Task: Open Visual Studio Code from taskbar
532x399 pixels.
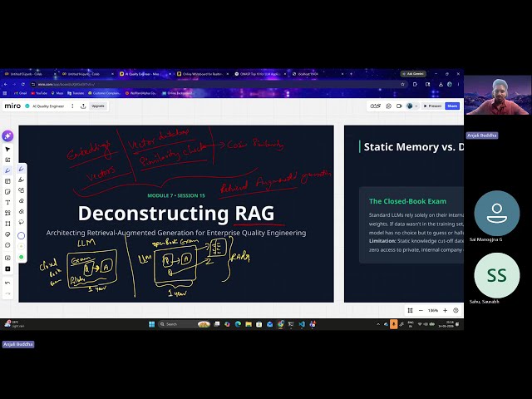Action: [x=302, y=324]
